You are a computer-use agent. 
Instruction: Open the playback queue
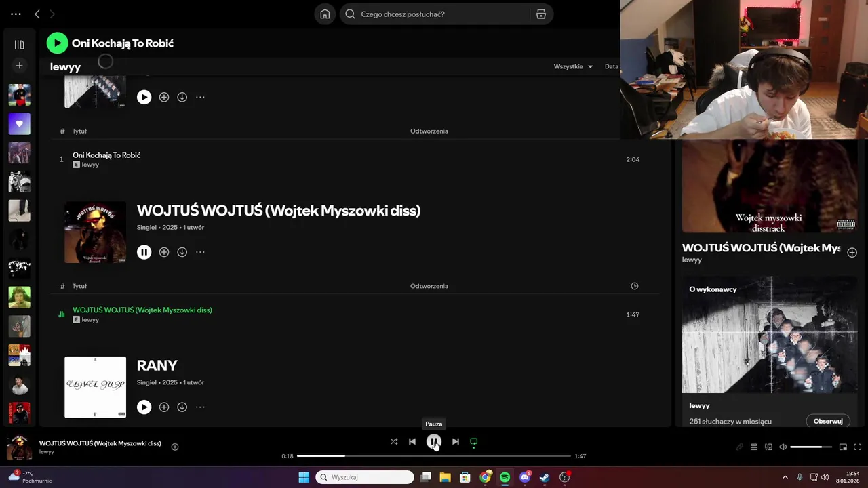click(x=753, y=447)
